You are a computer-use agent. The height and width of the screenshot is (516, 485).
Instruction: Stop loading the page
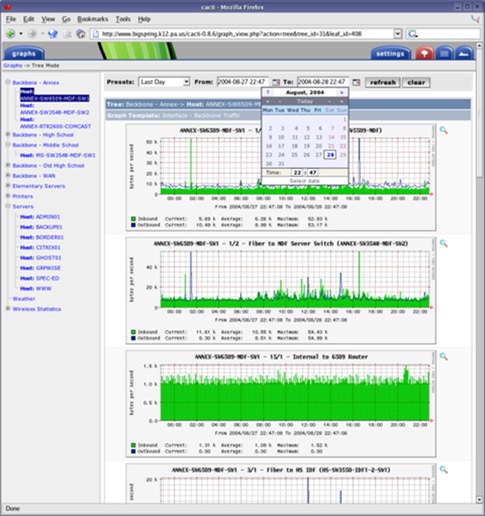pos(68,34)
